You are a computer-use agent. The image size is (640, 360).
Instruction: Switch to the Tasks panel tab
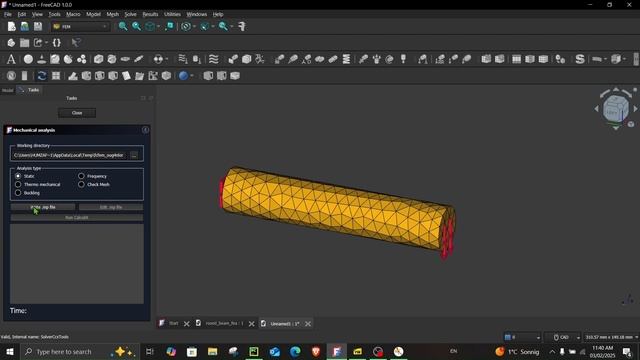tap(29, 90)
